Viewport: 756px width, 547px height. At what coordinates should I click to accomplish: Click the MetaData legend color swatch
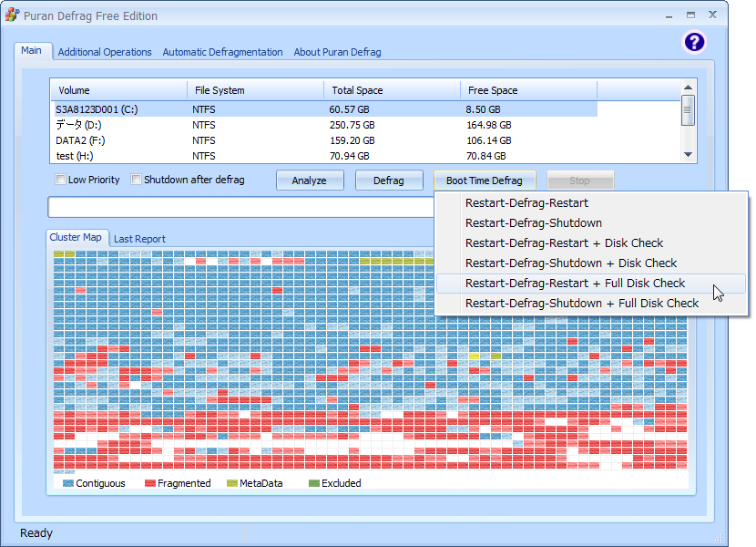(x=232, y=483)
